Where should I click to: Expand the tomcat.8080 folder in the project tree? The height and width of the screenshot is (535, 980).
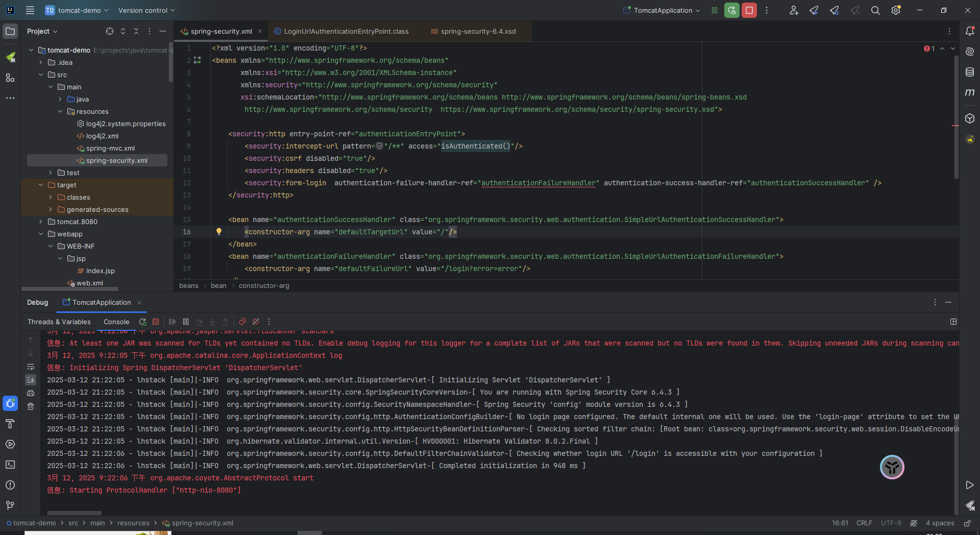click(x=41, y=222)
